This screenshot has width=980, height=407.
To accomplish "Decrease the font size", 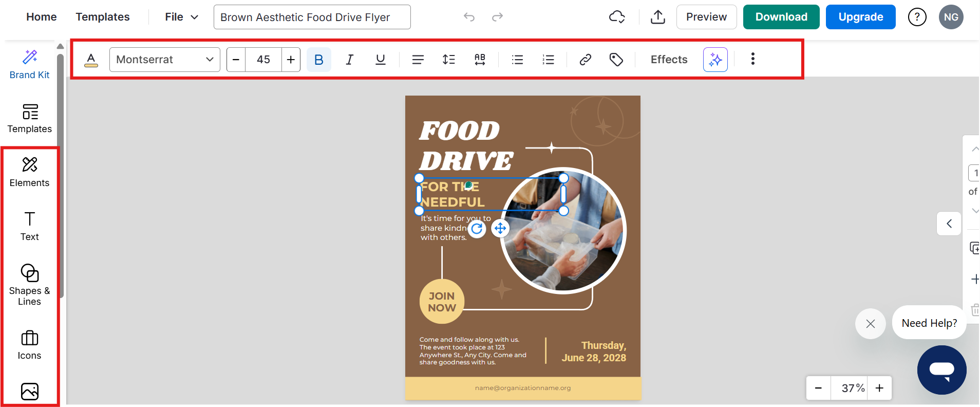I will [236, 60].
